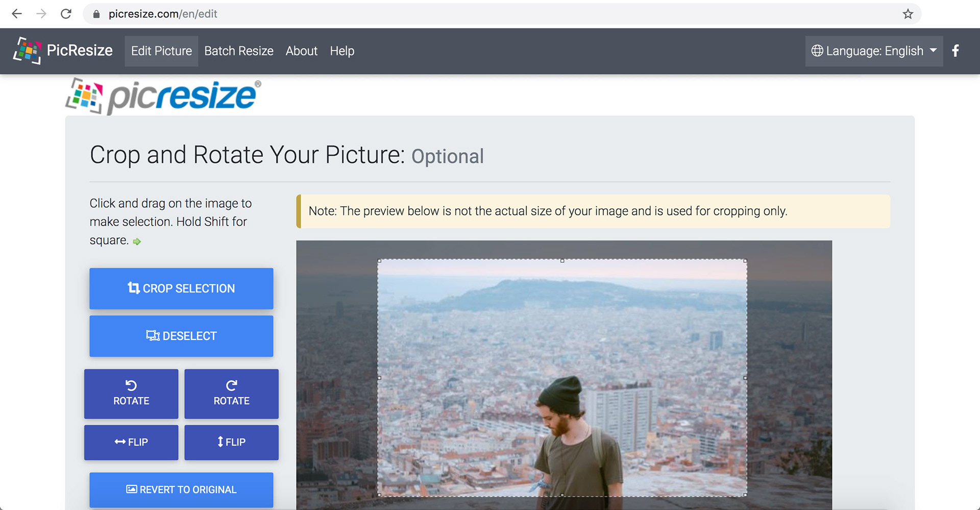Click the PicResize logo in navbar
Viewport: 980px width, 510px height.
(x=63, y=51)
